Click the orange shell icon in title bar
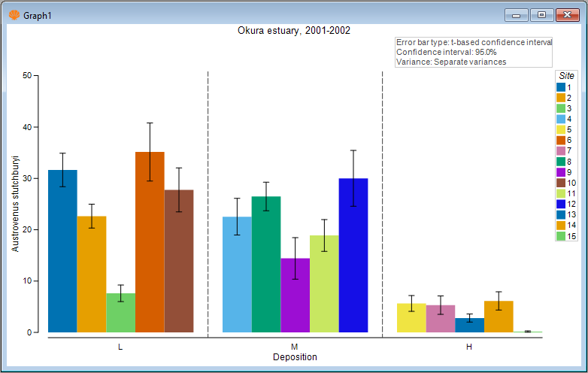 14,15
